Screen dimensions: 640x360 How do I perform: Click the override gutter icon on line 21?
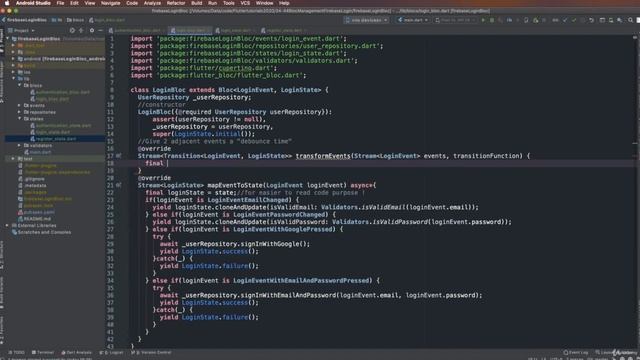(119, 185)
